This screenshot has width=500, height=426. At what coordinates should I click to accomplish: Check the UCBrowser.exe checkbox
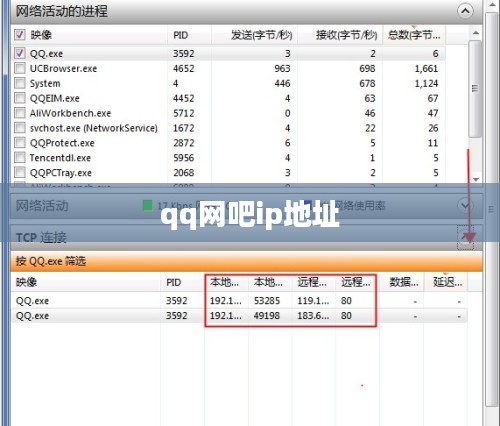point(20,68)
